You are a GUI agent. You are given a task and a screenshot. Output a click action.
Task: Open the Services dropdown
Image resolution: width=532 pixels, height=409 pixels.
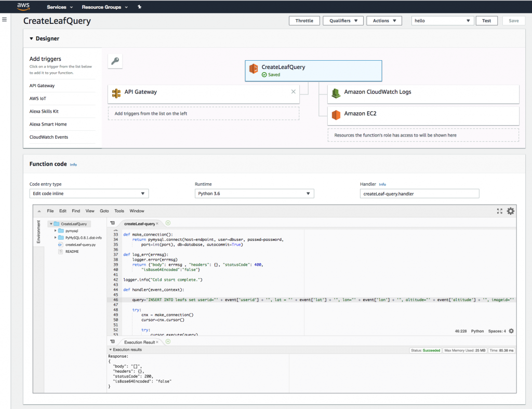click(60, 7)
